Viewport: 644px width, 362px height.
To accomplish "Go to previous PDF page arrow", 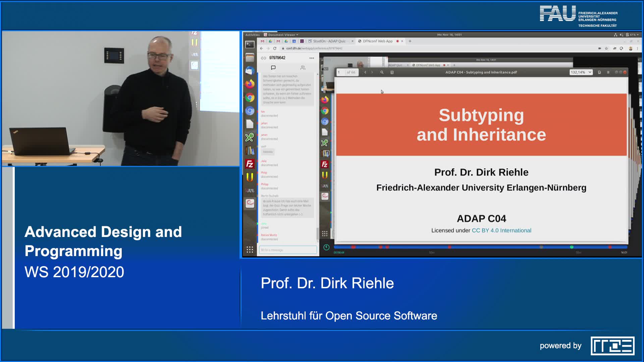I will coord(365,72).
